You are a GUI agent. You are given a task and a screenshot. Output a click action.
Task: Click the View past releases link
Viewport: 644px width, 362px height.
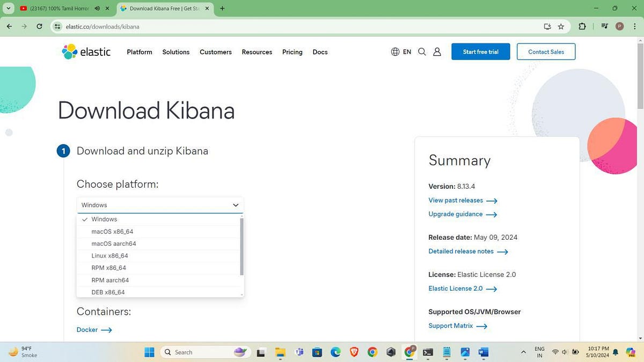tap(455, 200)
